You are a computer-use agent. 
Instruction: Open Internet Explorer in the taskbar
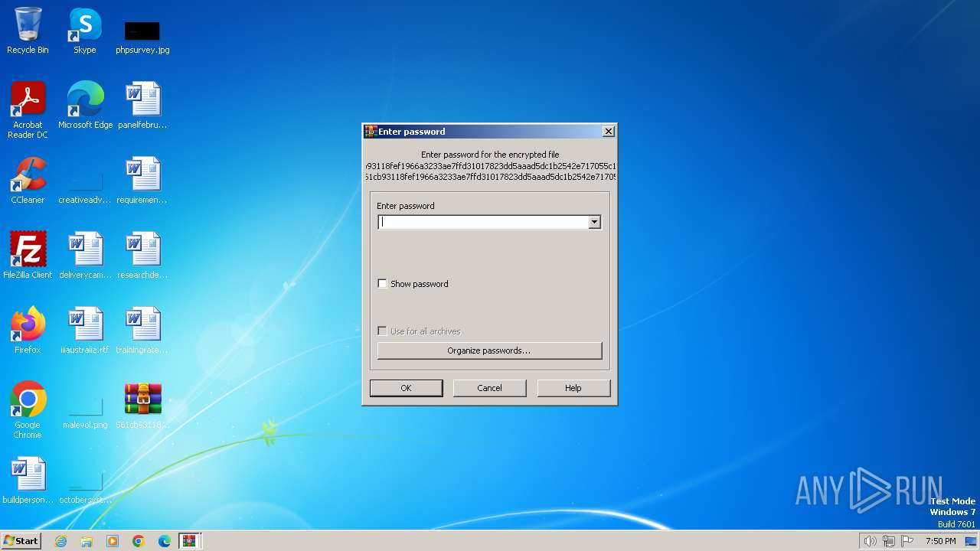coord(60,541)
